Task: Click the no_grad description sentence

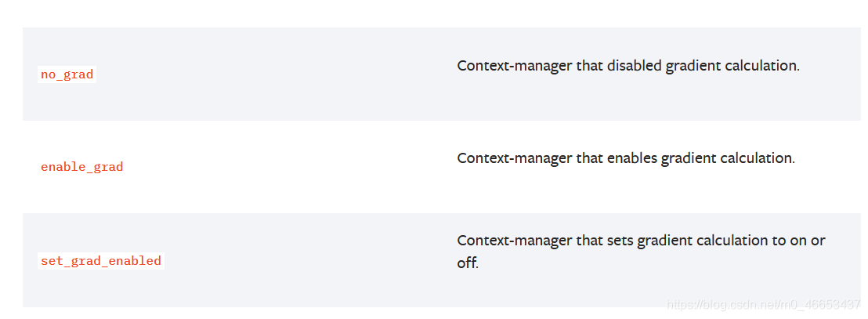Action: (627, 66)
